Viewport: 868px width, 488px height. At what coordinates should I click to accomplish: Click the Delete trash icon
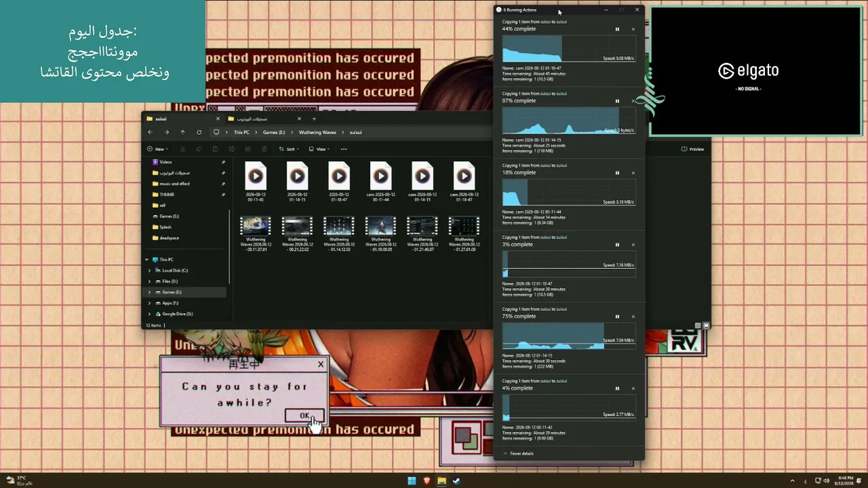264,149
